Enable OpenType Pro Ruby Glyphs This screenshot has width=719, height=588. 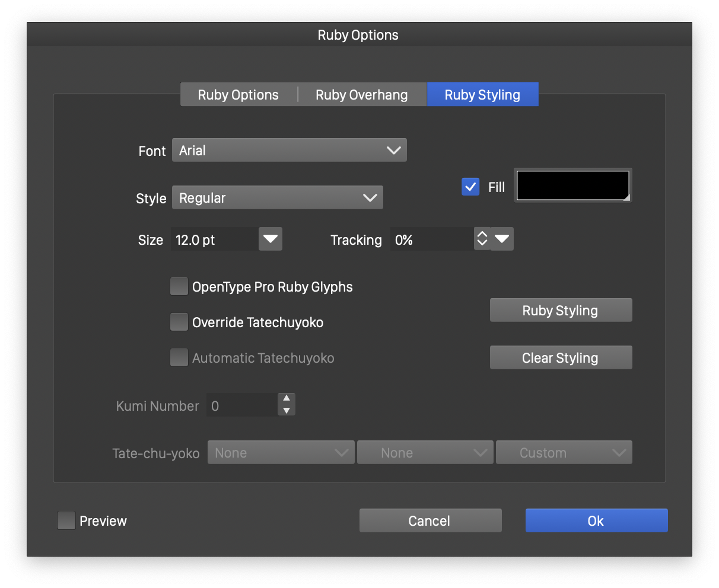(x=179, y=287)
